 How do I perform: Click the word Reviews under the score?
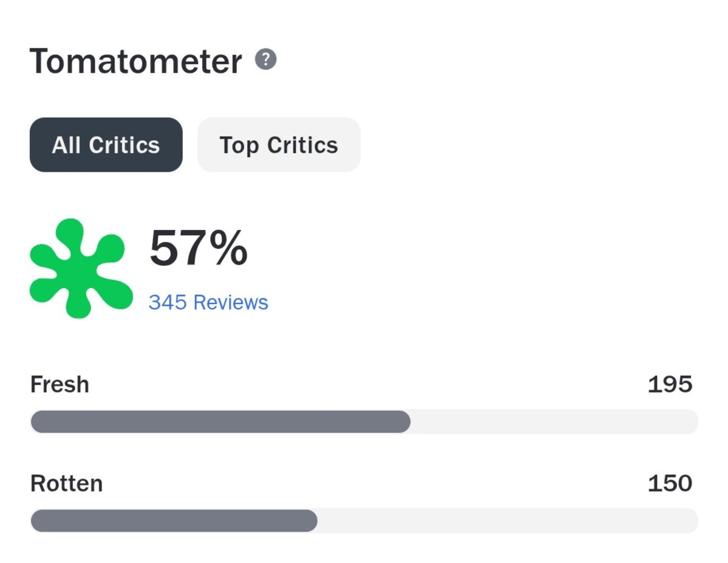coord(231,302)
